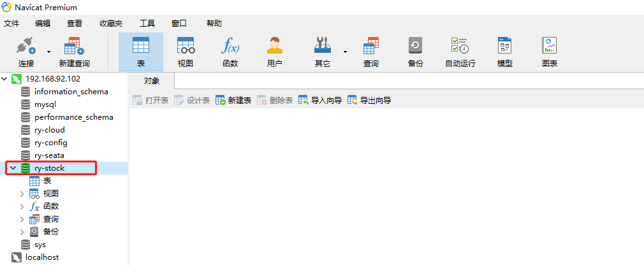
Task: Open the Query (查询) toolbar icon
Action: coord(371,46)
